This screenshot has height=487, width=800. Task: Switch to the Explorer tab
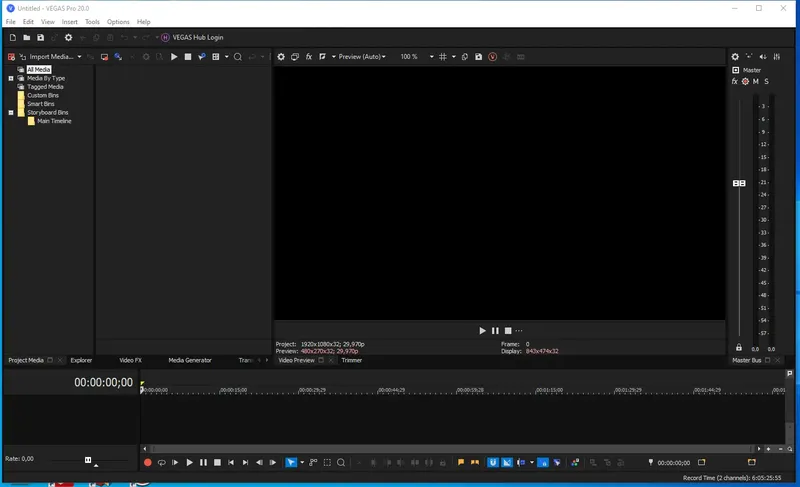tap(81, 360)
